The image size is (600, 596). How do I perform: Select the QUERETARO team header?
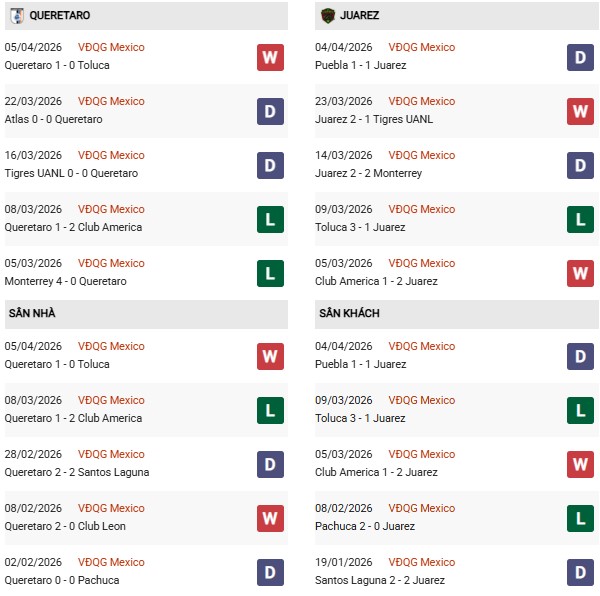tap(60, 16)
